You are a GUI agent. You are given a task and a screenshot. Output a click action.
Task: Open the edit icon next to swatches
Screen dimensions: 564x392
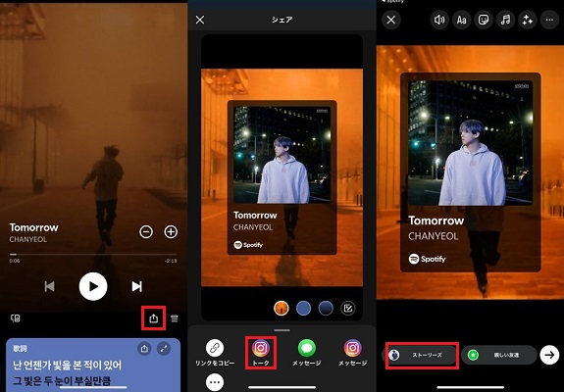[x=348, y=309]
